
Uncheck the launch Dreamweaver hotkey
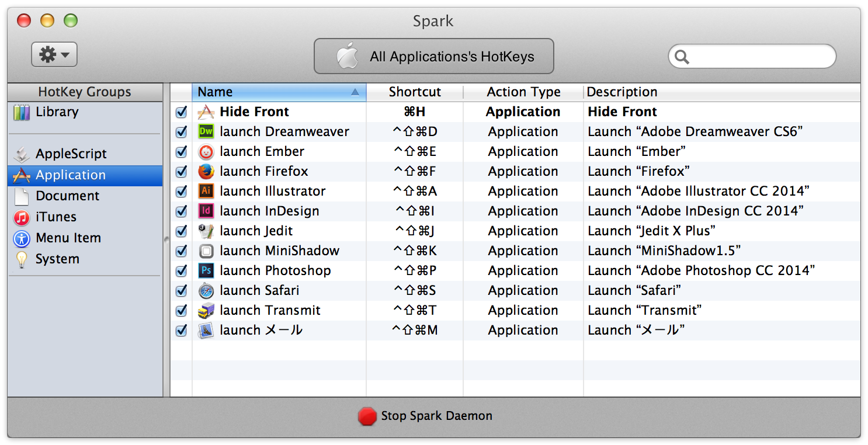click(x=181, y=131)
